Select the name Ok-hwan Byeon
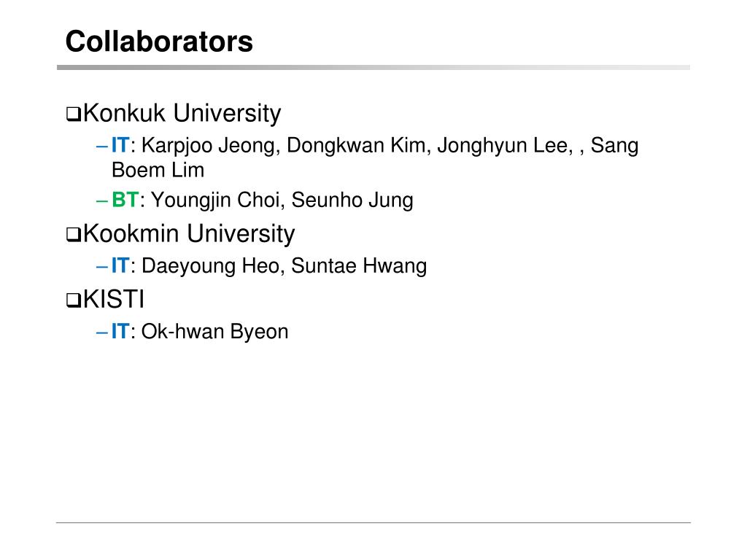 pos(215,332)
